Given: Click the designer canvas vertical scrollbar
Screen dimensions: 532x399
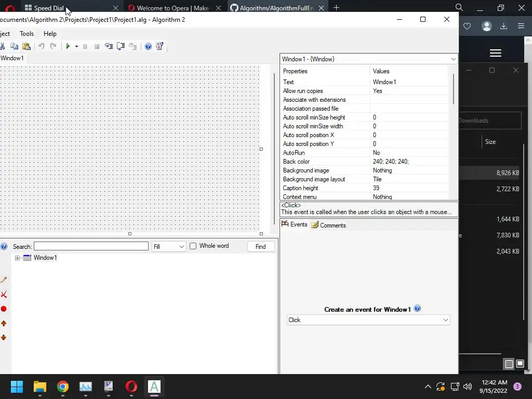Looking at the screenshot, I should [274, 149].
